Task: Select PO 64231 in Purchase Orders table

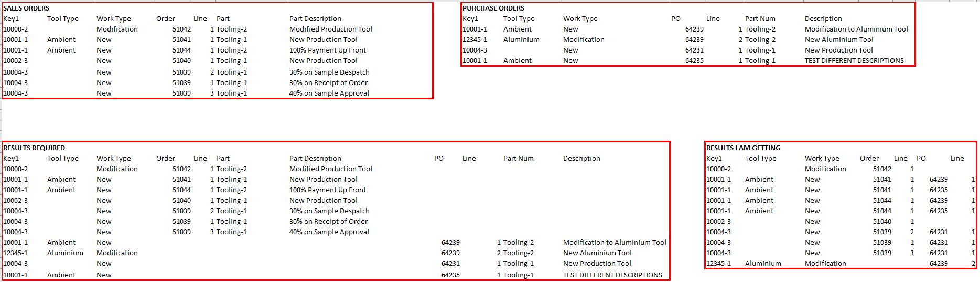Action: (x=694, y=50)
